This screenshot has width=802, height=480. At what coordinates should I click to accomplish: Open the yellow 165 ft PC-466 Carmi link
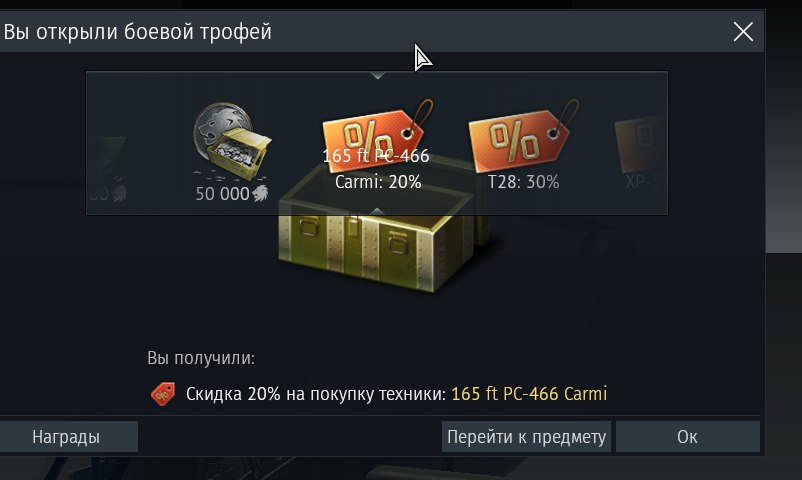coord(529,394)
